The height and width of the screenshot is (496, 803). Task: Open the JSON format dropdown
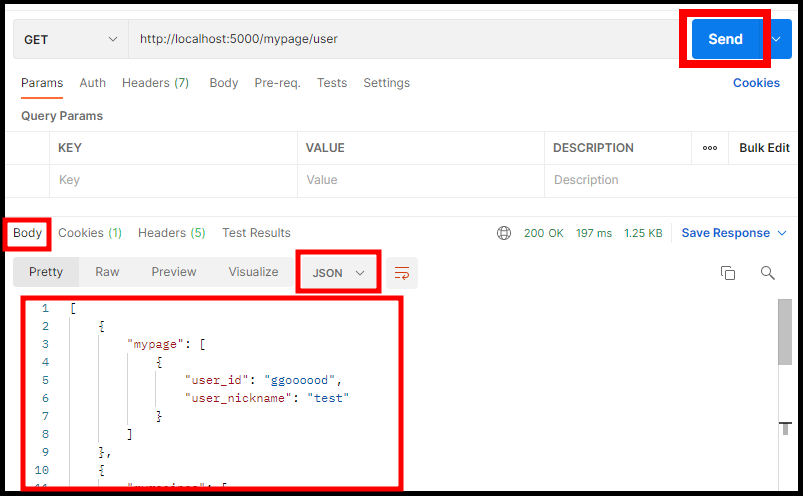click(x=339, y=273)
